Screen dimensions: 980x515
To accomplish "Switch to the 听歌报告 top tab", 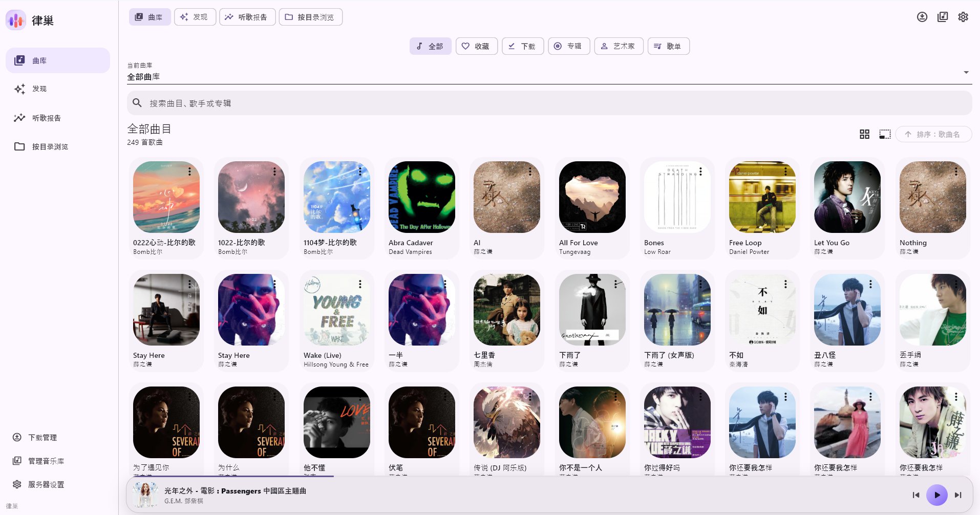I will coord(247,17).
